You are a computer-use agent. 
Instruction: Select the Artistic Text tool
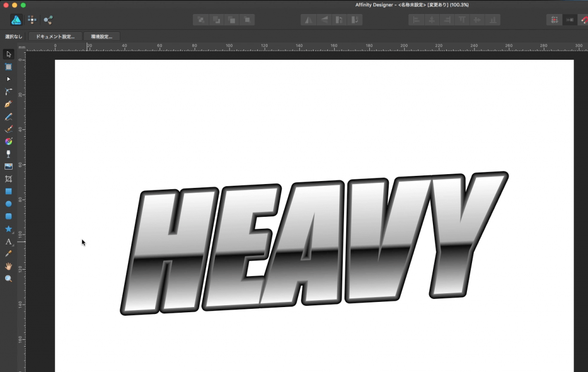point(9,241)
